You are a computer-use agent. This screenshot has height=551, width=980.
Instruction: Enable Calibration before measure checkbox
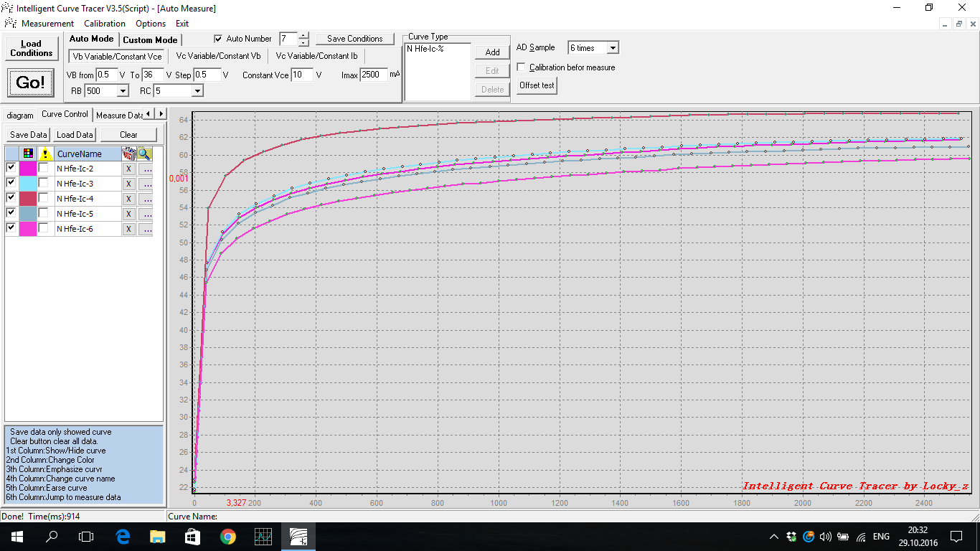521,67
